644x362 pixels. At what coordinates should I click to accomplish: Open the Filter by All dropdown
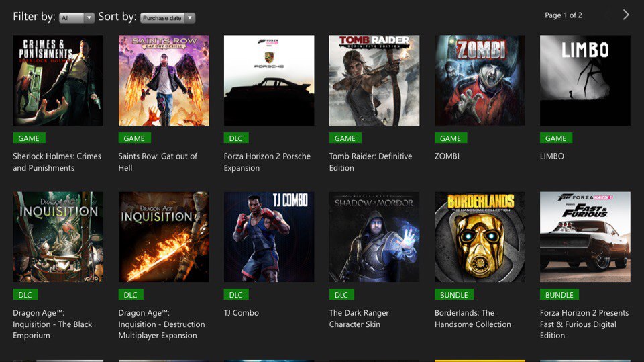(76, 18)
